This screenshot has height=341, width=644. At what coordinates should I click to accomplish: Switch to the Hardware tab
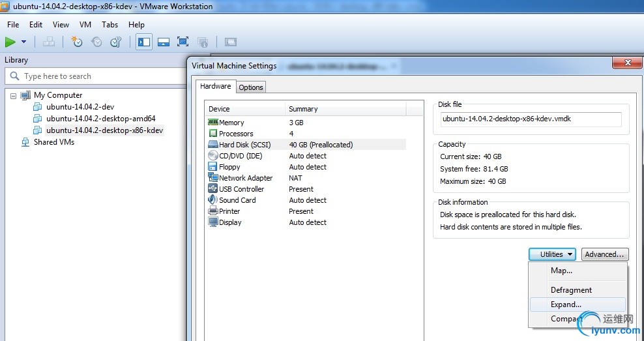coord(216,86)
